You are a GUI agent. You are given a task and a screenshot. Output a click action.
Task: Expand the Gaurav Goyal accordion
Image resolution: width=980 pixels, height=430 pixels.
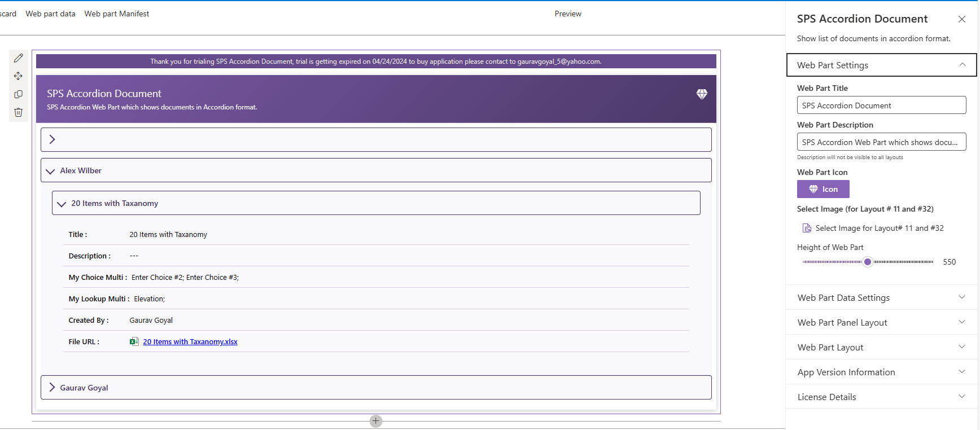click(x=376, y=388)
